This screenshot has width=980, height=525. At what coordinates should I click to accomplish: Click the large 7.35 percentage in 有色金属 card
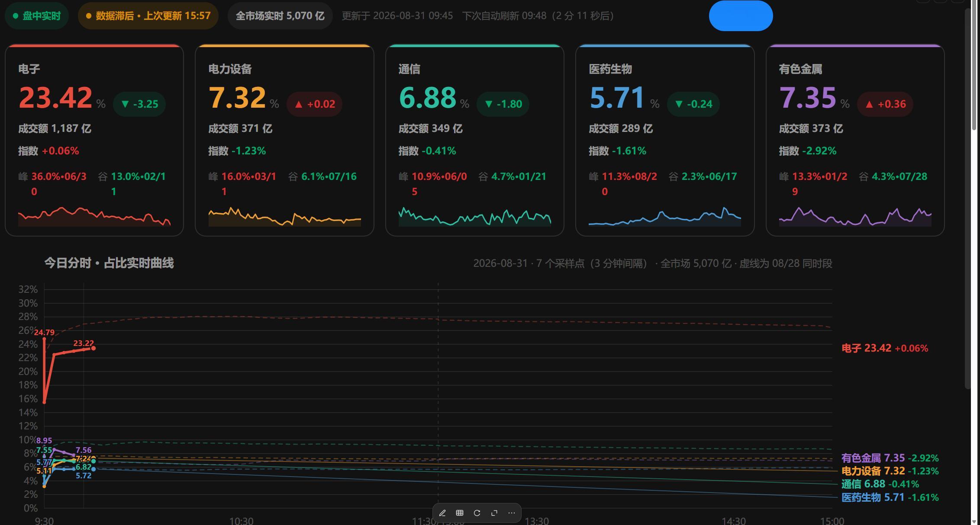tap(808, 97)
